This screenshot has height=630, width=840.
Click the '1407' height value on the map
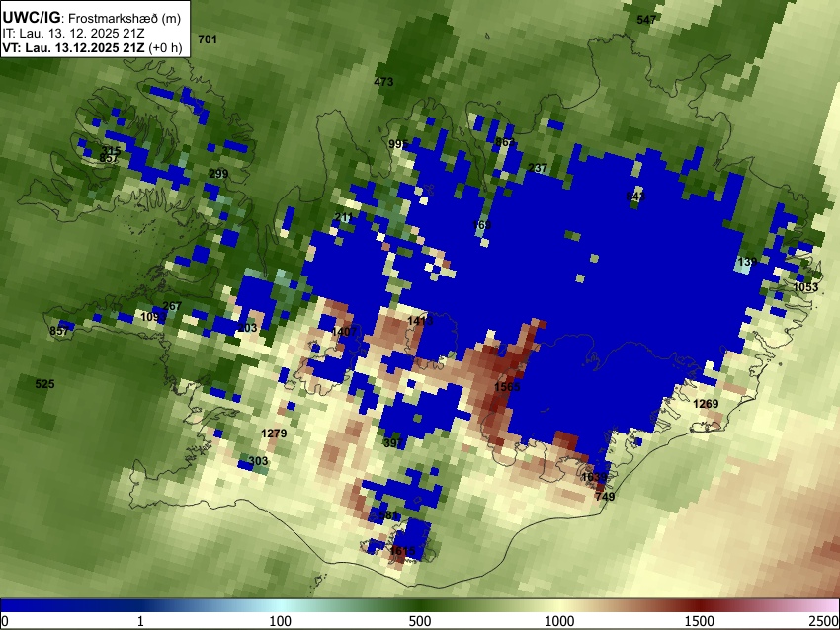[344, 332]
